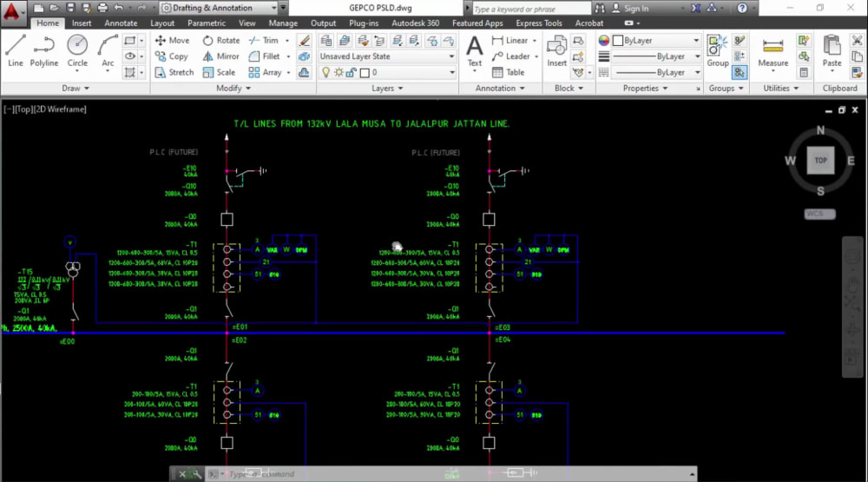Expand the Layers panel
The width and height of the screenshot is (868, 482).
387,88
